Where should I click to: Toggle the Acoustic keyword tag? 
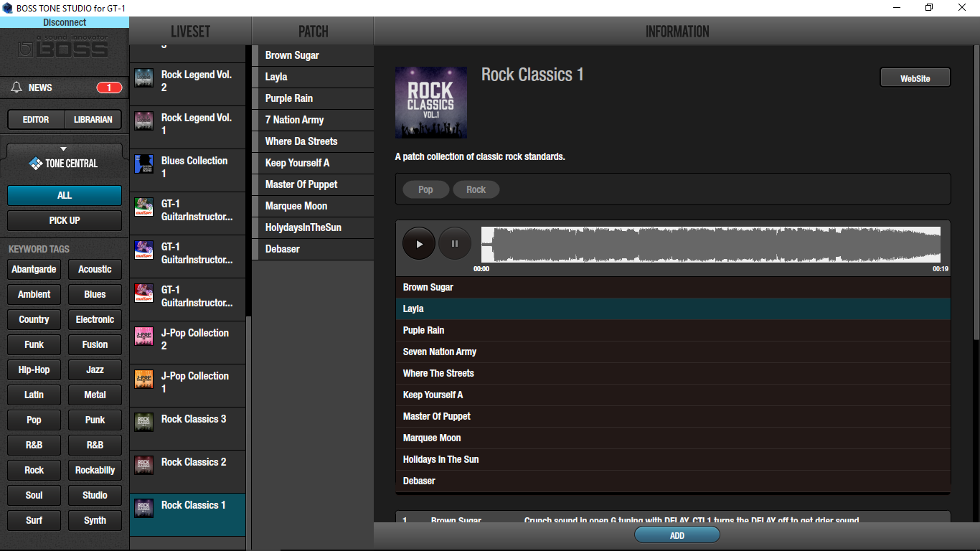[95, 270]
